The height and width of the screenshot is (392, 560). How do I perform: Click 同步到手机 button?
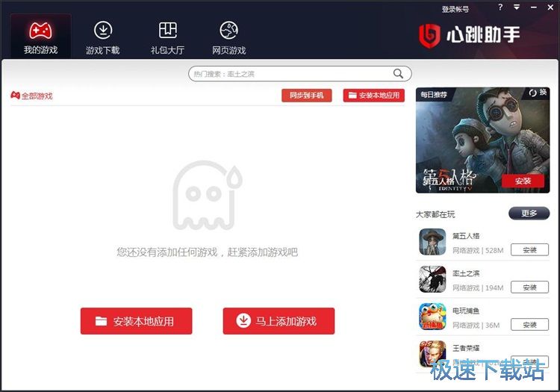306,96
